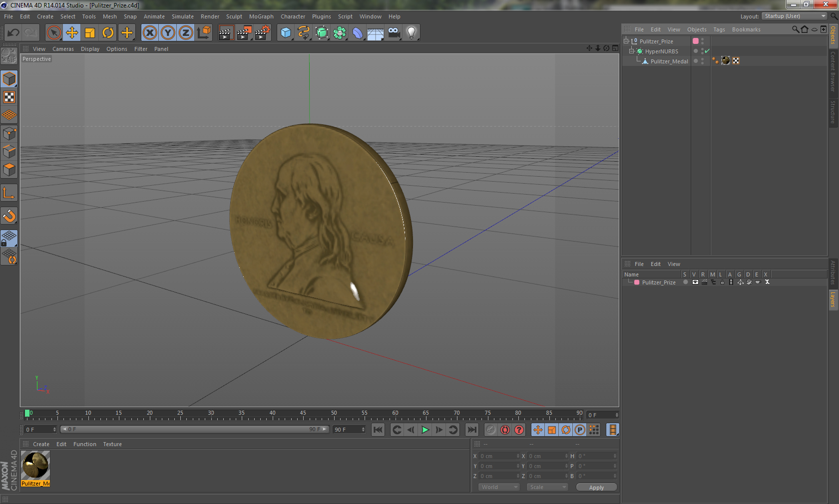Open the Layout dropdown Startup (User)

(795, 16)
